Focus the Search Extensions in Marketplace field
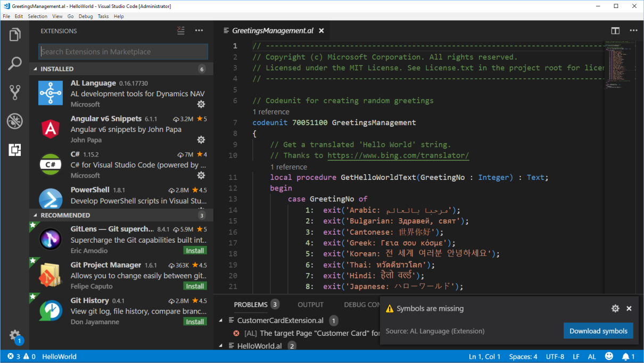The width and height of the screenshot is (644, 363). point(123,52)
